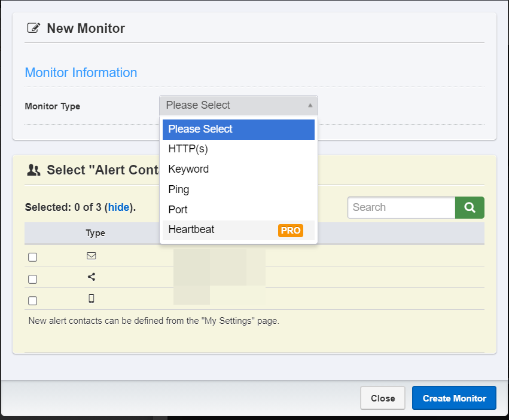
Task: Click the hide link
Action: coord(118,207)
